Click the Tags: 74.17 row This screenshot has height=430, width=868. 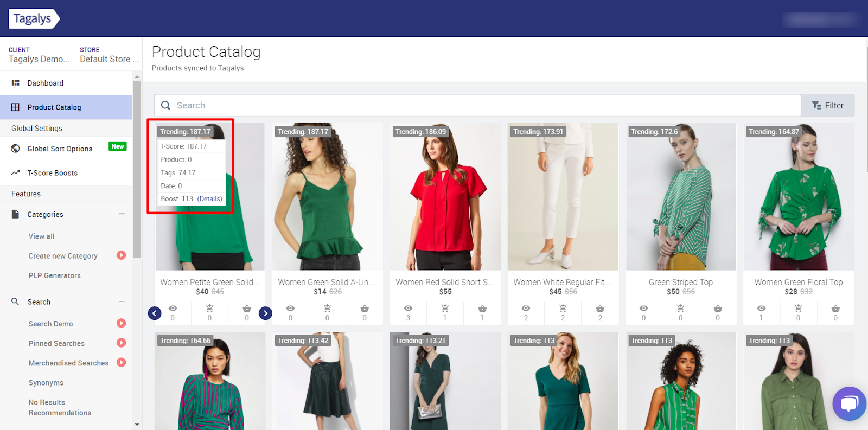(192, 173)
